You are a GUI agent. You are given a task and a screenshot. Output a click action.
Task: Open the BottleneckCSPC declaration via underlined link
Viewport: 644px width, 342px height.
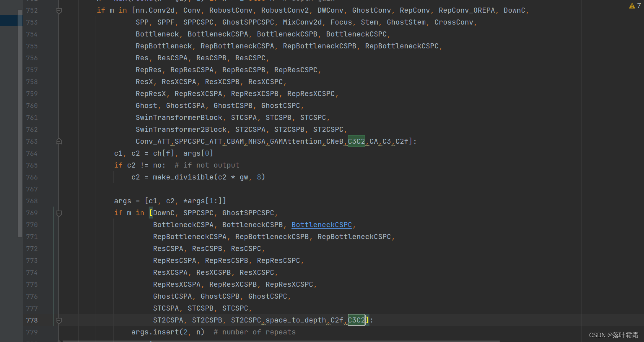(x=321, y=225)
